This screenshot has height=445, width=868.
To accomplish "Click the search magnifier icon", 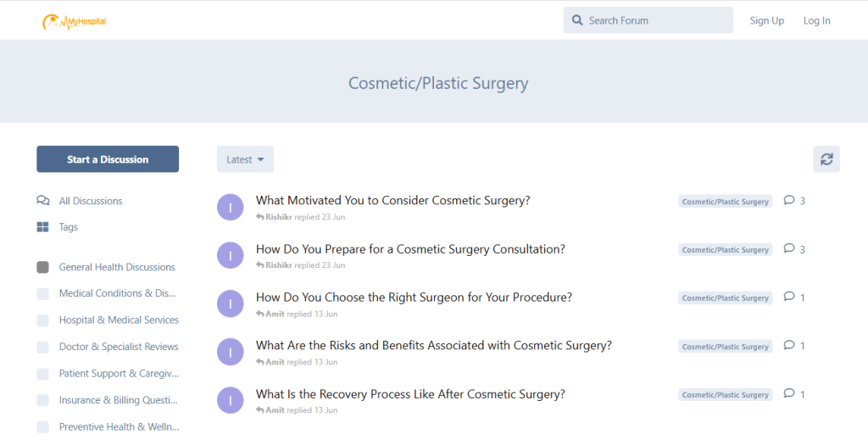I will click(577, 20).
